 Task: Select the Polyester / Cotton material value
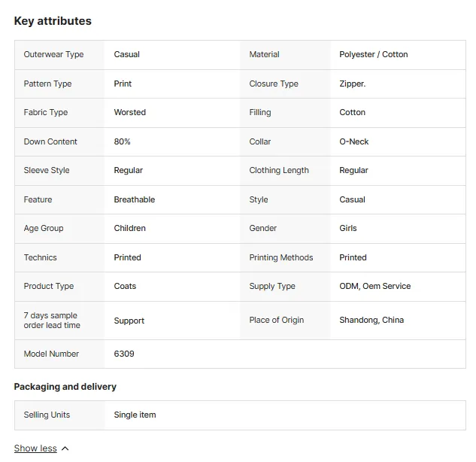click(x=374, y=54)
